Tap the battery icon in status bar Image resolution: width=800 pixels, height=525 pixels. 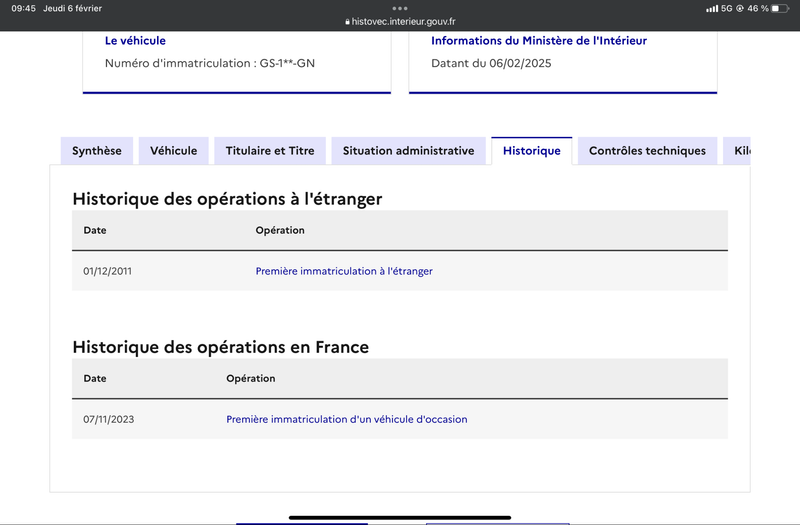(780, 8)
